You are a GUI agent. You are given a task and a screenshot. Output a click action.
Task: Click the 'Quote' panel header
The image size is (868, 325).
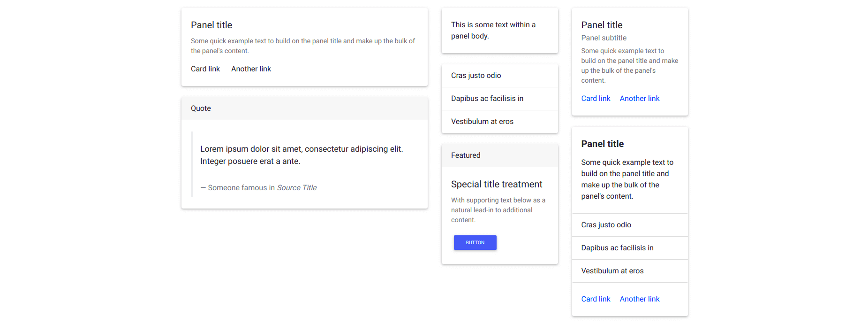[304, 108]
